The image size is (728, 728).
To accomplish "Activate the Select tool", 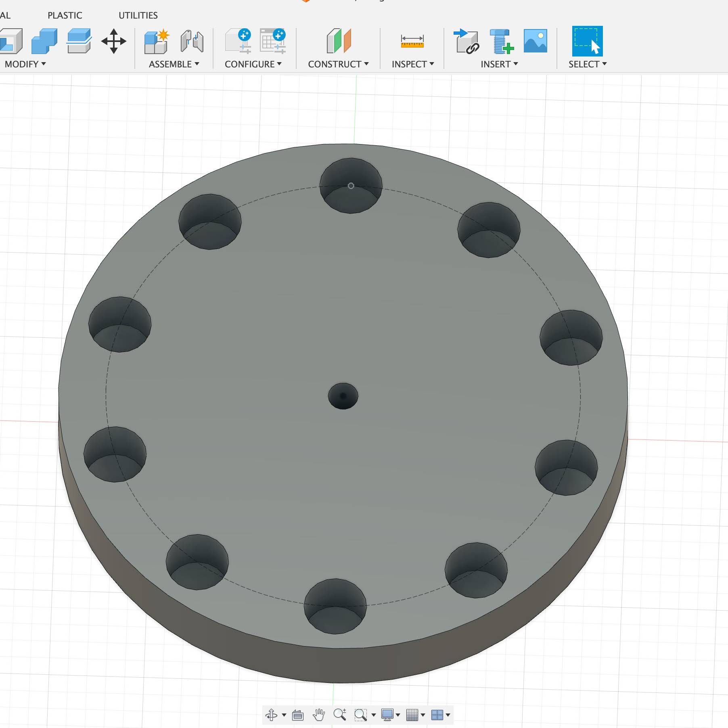I will click(587, 41).
